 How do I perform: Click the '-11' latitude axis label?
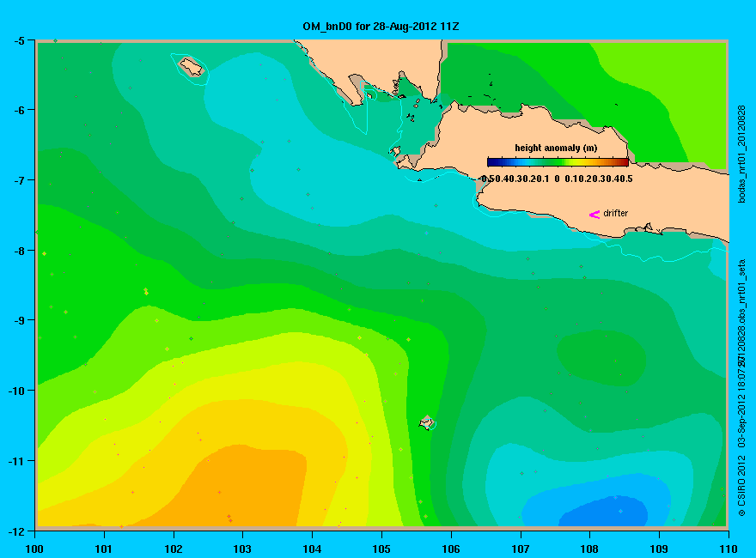16,461
